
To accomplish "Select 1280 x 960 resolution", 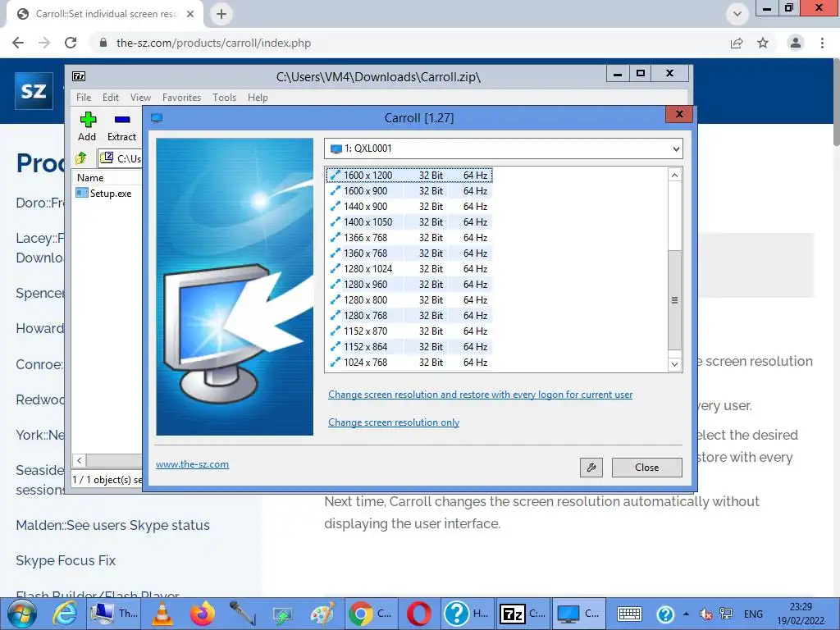I will coord(409,284).
